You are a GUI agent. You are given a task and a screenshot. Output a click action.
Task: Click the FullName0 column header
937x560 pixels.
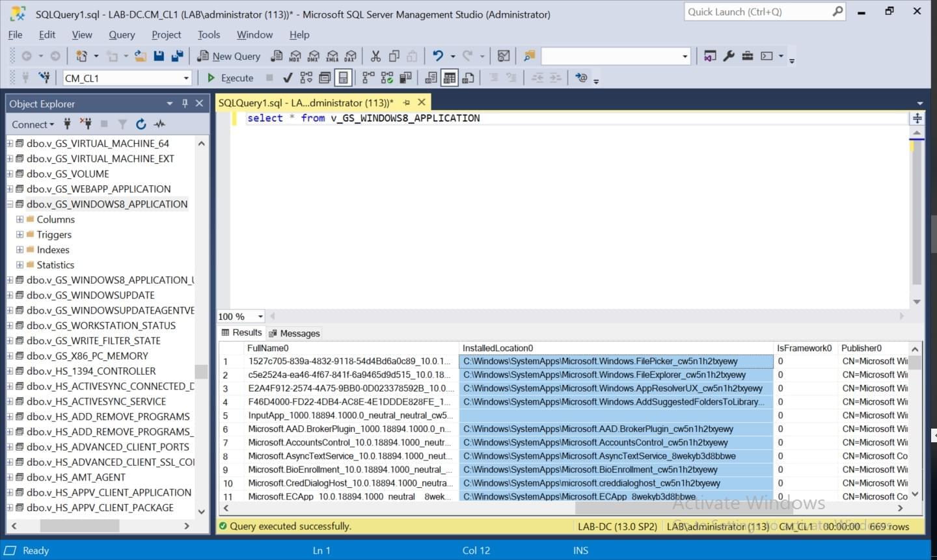(352, 348)
